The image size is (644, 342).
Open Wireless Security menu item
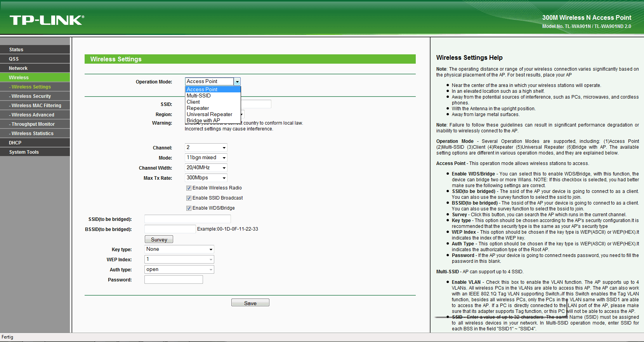[x=35, y=96]
